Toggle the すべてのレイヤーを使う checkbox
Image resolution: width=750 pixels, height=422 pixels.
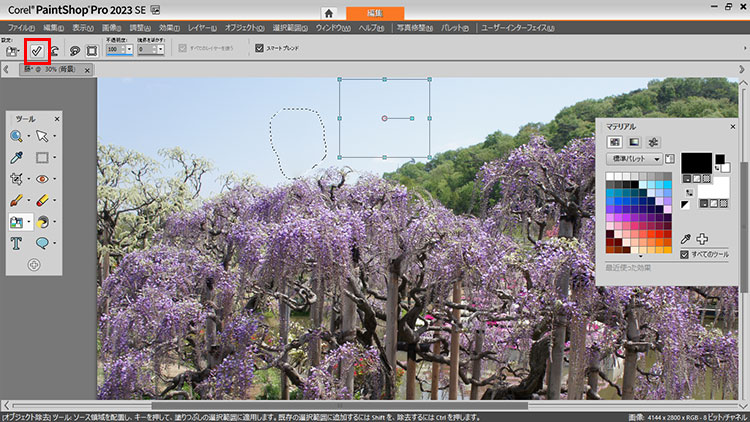(x=181, y=48)
